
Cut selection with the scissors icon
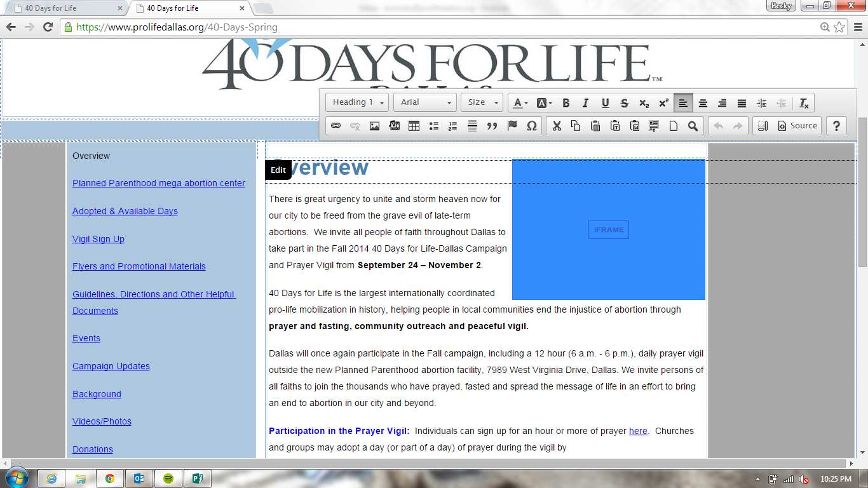click(x=557, y=126)
